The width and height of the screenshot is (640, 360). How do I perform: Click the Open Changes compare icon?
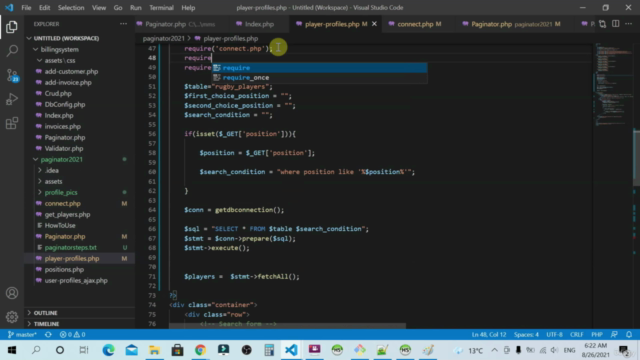602,24
